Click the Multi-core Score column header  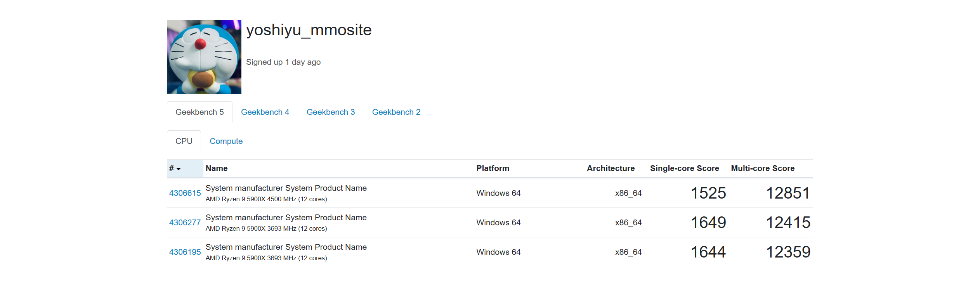click(763, 168)
